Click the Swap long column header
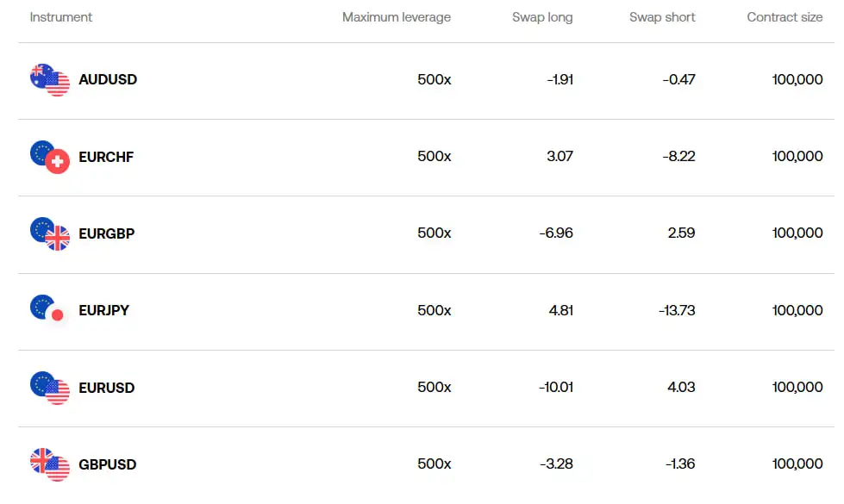This screenshot has width=844, height=504. (542, 17)
